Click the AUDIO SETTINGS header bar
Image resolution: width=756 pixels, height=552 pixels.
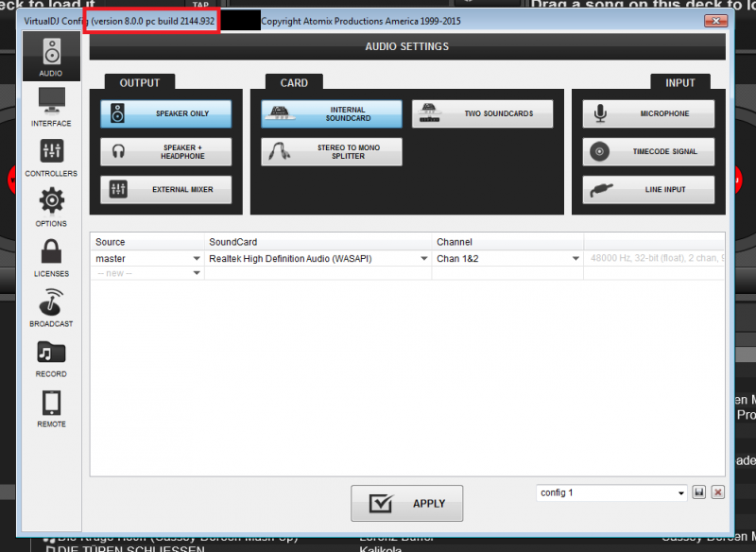tap(407, 46)
